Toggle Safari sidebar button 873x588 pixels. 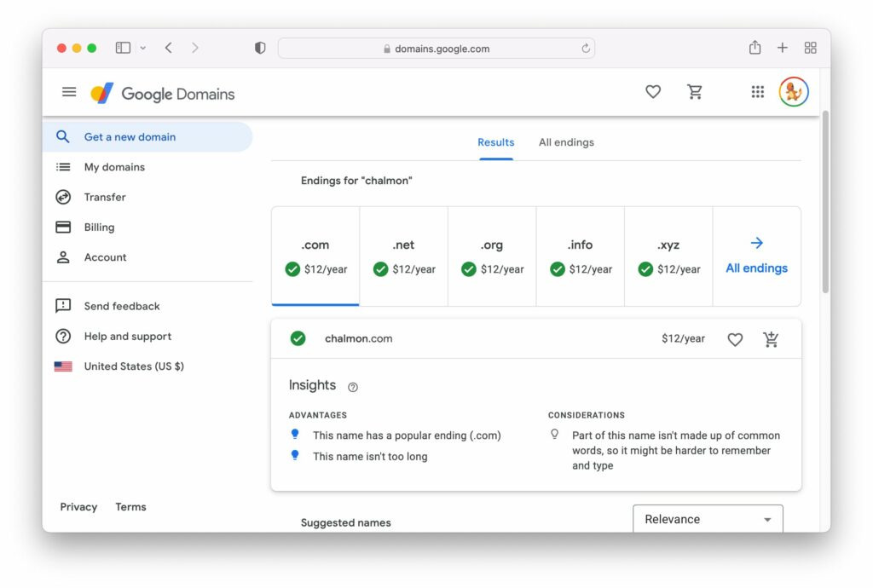(x=123, y=48)
